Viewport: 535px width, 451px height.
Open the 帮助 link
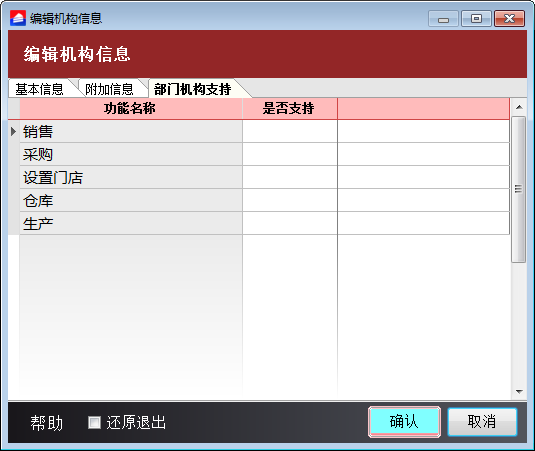pos(46,423)
